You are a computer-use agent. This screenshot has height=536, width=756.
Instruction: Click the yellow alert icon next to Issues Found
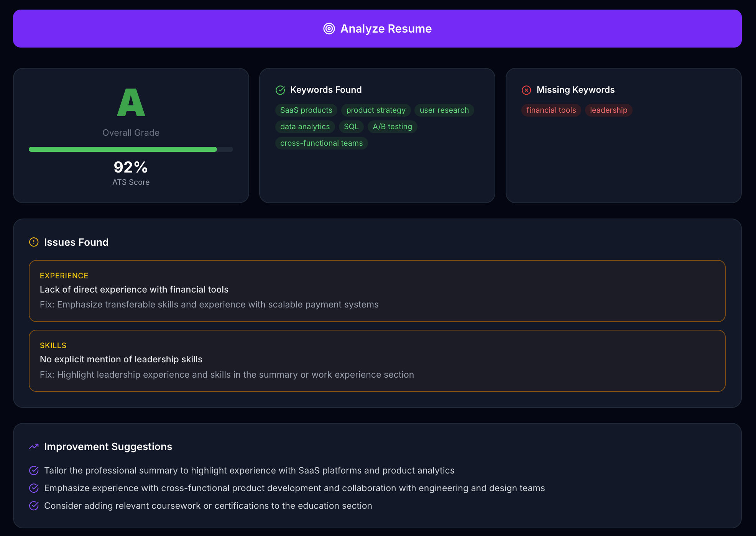[33, 242]
